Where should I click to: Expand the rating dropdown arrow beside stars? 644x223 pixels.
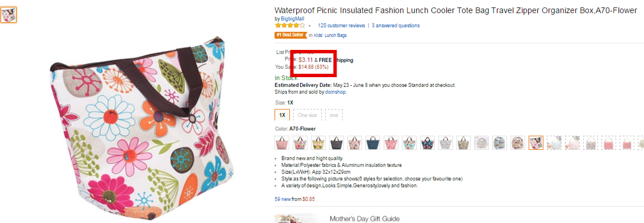[309, 26]
